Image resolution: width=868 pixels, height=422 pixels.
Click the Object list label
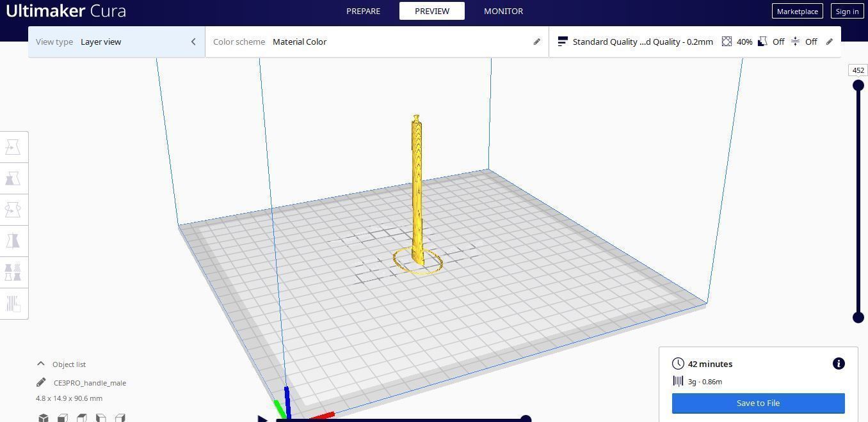pos(69,364)
